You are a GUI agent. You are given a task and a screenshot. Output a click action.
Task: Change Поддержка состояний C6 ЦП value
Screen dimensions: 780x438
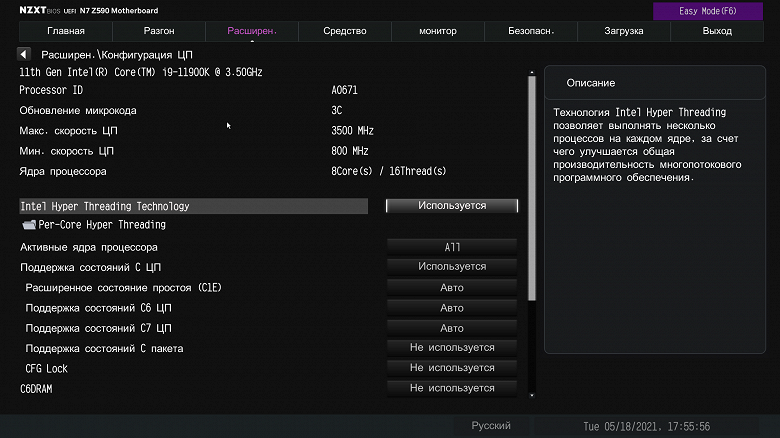(x=452, y=308)
